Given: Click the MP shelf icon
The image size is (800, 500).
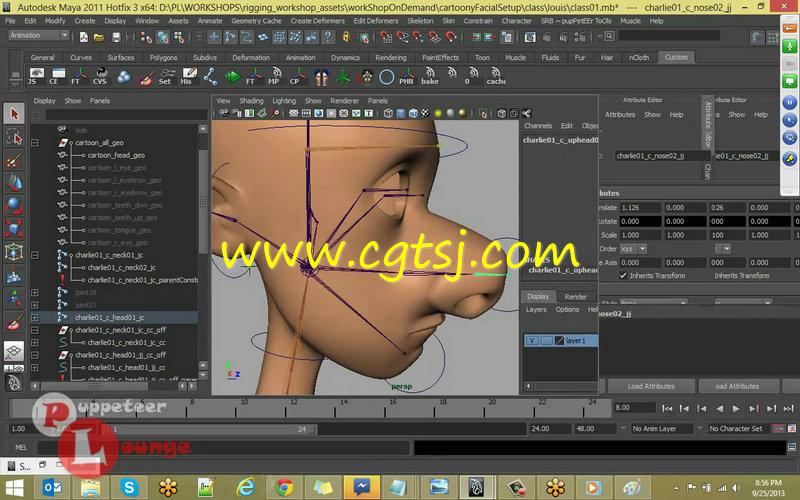Looking at the screenshot, I should click(x=274, y=76).
